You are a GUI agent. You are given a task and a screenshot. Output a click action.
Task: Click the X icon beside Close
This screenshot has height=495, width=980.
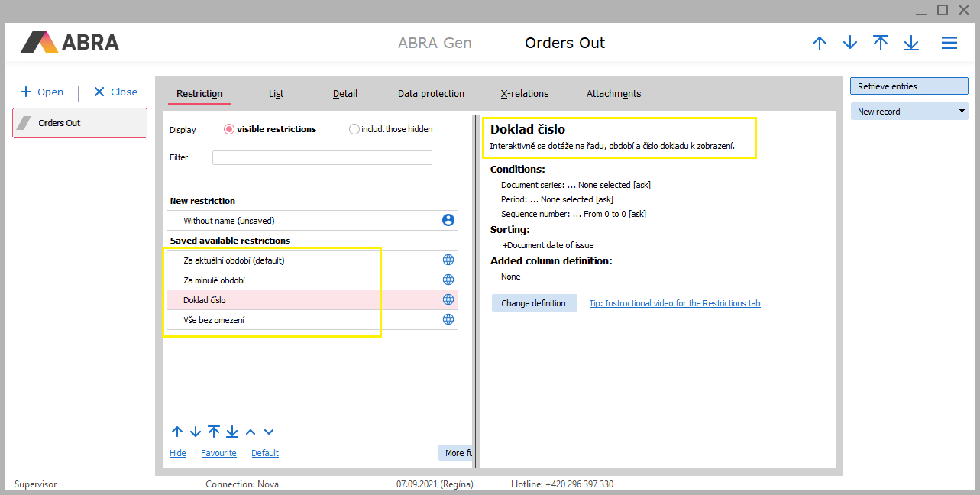pyautogui.click(x=99, y=92)
